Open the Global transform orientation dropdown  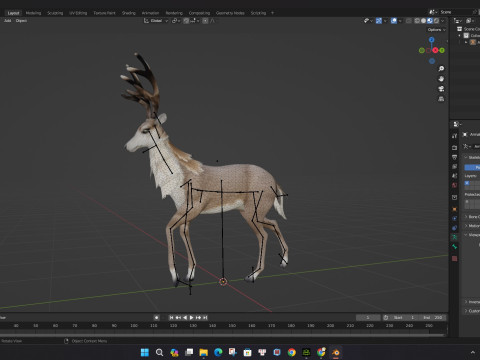(x=156, y=21)
